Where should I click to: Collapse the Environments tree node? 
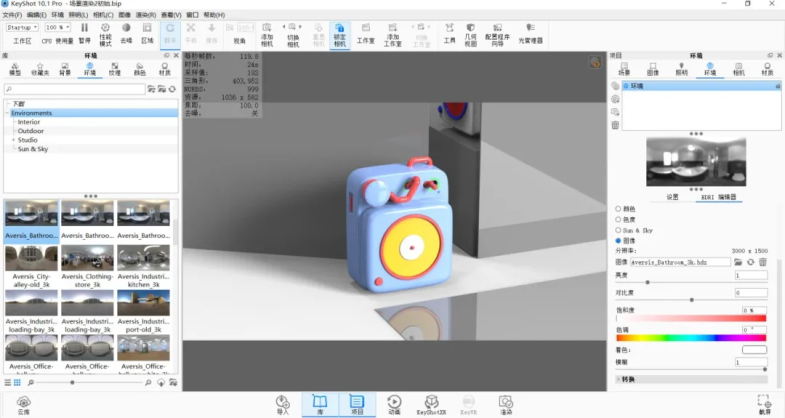pyautogui.click(x=8, y=113)
